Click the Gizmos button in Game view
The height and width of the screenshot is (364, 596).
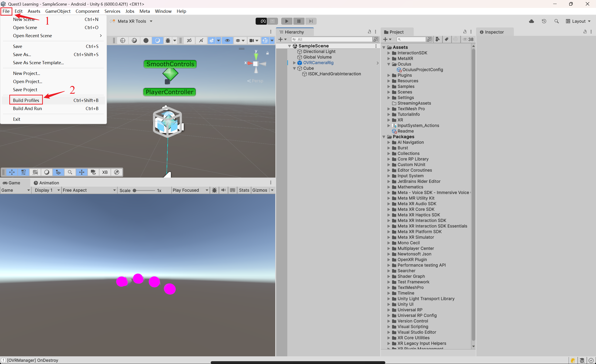click(260, 190)
